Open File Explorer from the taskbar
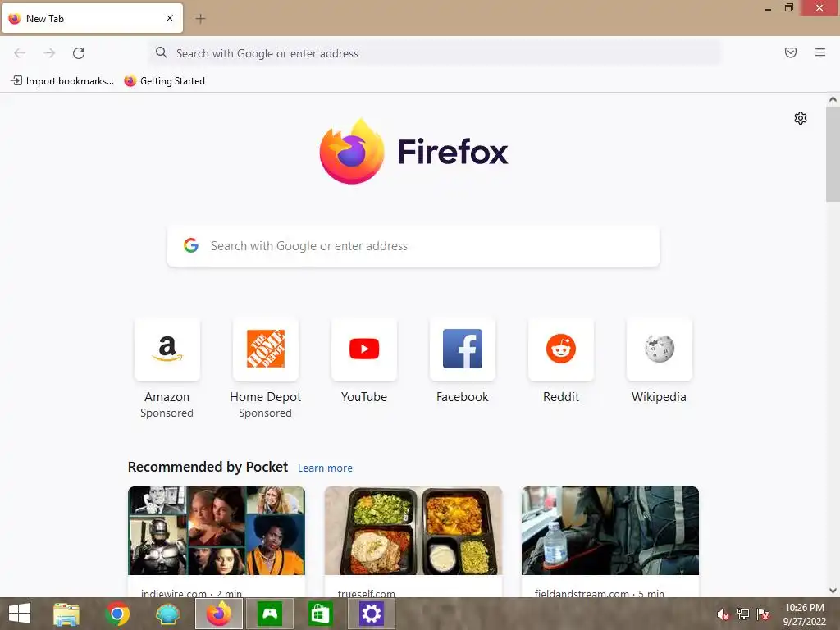Screen dimensions: 840x630 click(x=66, y=614)
